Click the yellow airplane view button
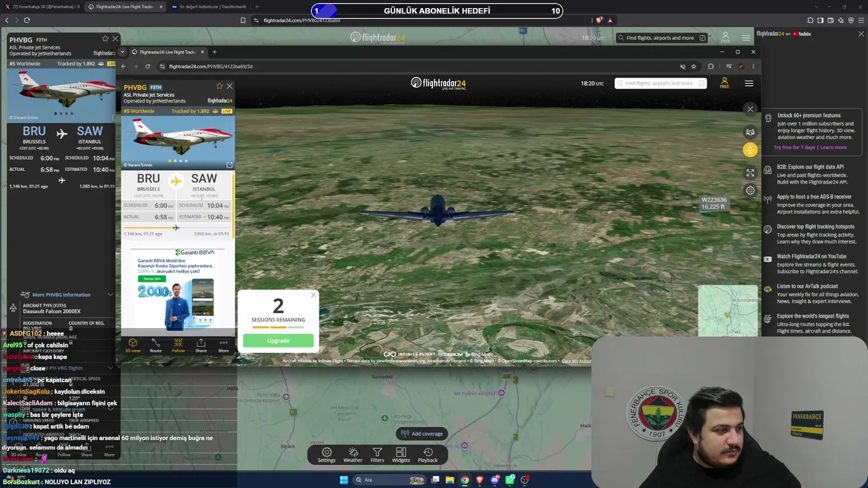The height and width of the screenshot is (488, 868). 750,150
